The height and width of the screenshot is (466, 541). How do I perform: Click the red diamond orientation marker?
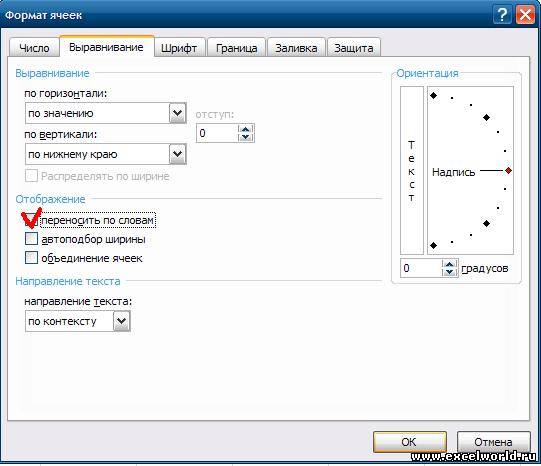pyautogui.click(x=508, y=170)
